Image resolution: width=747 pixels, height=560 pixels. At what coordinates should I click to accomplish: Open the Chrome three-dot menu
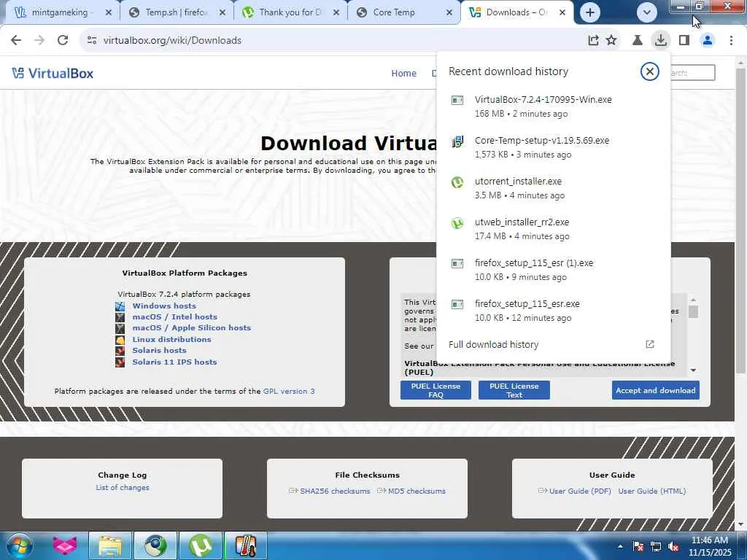[731, 41]
